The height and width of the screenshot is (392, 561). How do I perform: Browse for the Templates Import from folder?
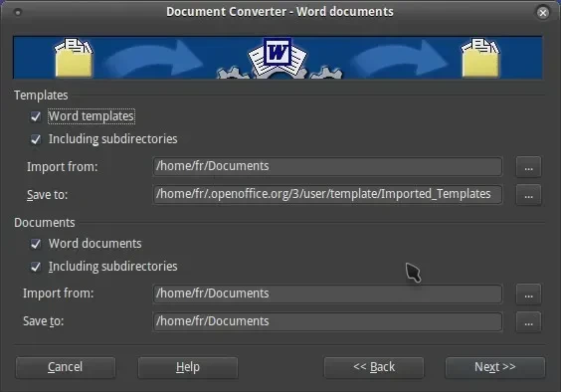(528, 167)
